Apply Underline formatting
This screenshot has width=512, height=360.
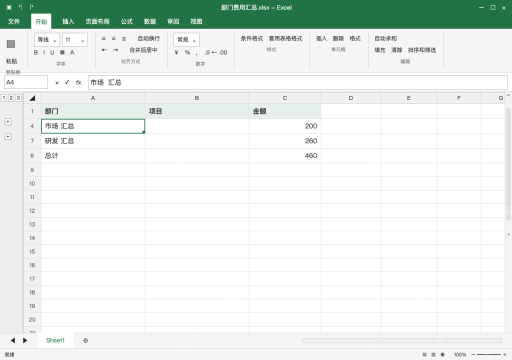[x=52, y=52]
